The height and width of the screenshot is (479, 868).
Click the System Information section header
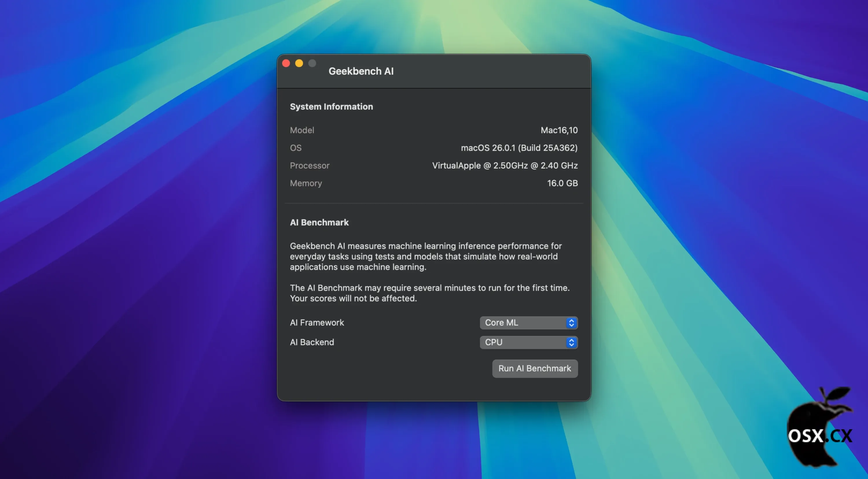331,106
